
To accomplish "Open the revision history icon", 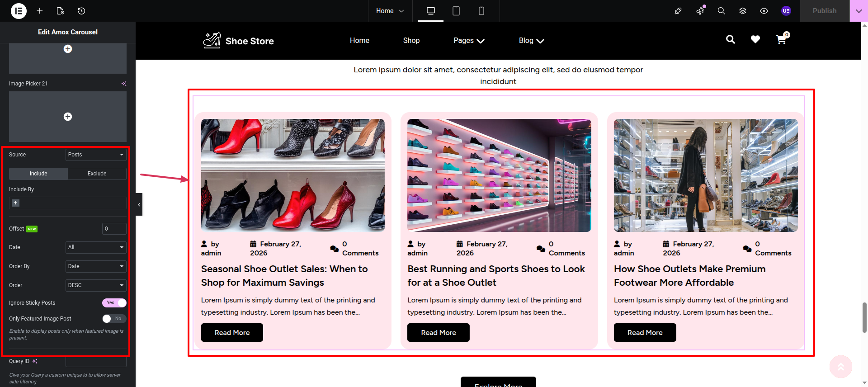I will pyautogui.click(x=81, y=11).
